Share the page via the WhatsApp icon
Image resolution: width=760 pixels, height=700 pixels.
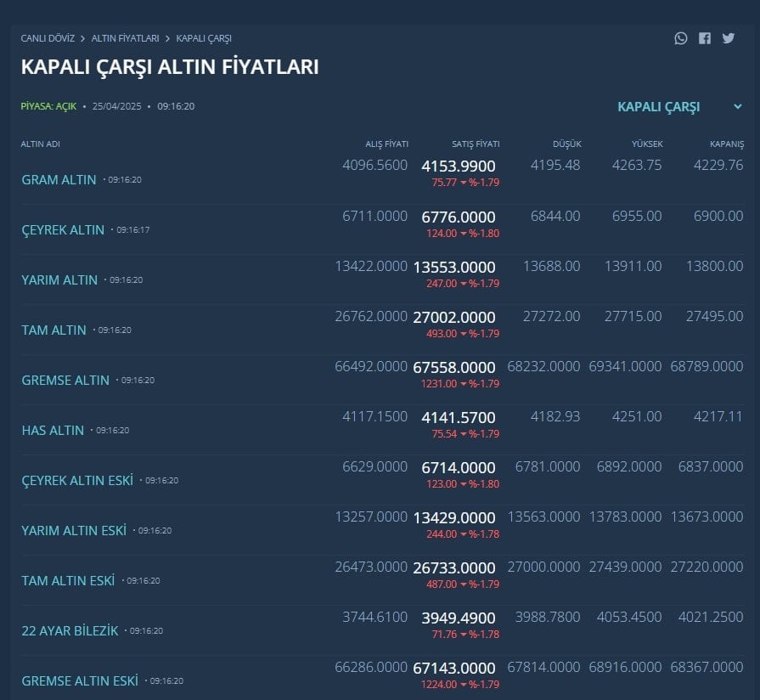coord(680,38)
